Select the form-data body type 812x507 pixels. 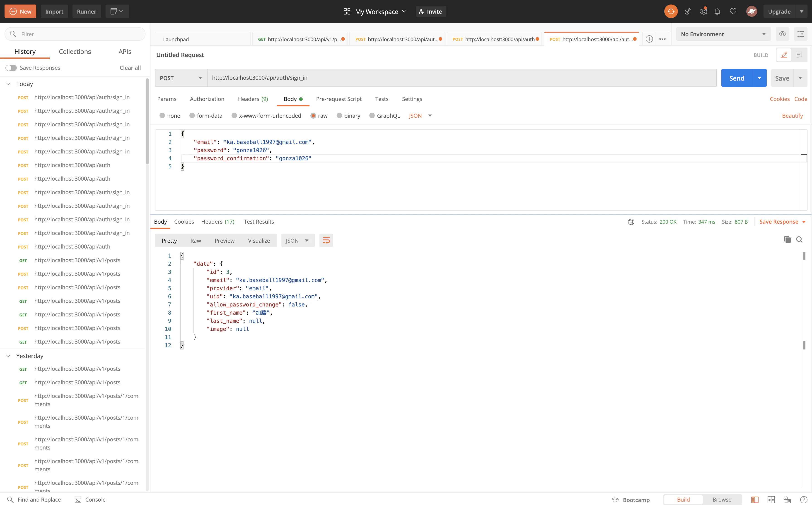(x=192, y=116)
